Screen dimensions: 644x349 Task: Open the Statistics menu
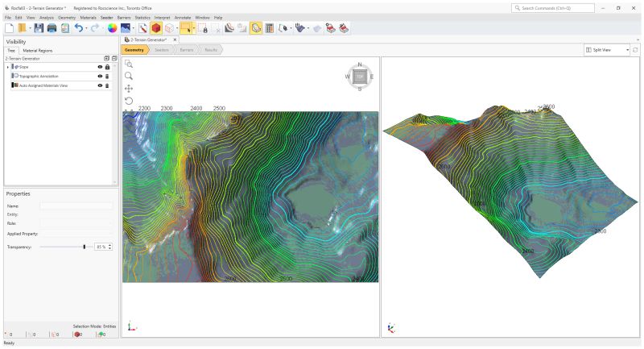click(x=142, y=18)
